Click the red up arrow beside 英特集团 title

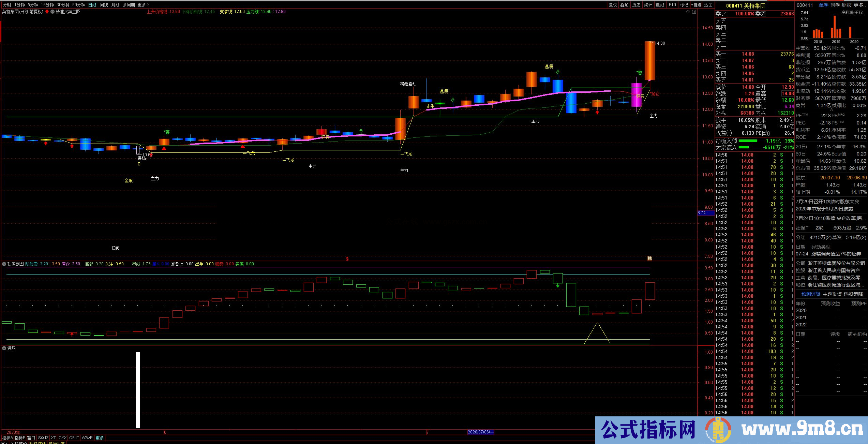tap(47, 12)
